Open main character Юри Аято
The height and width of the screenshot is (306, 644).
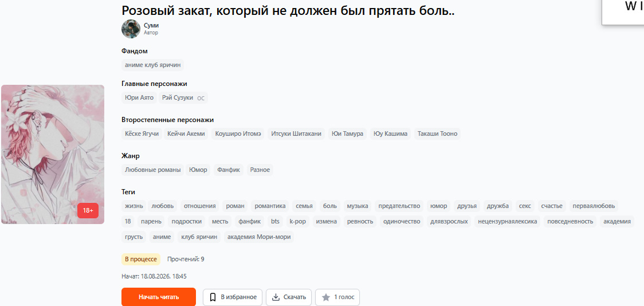[139, 98]
